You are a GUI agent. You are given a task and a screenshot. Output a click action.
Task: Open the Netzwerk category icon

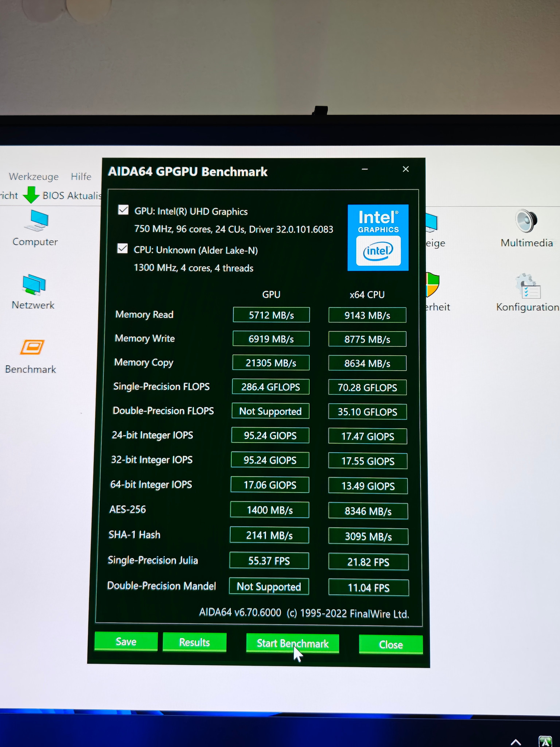click(34, 284)
